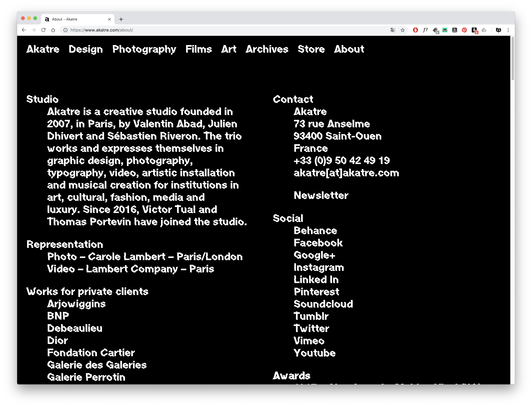Click the URL address bar field

pos(218,30)
